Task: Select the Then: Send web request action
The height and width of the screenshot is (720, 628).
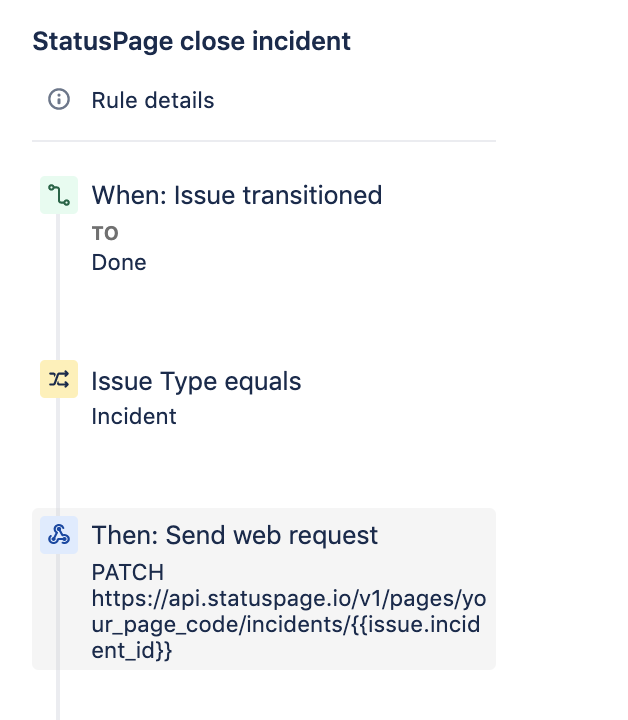Action: click(235, 535)
